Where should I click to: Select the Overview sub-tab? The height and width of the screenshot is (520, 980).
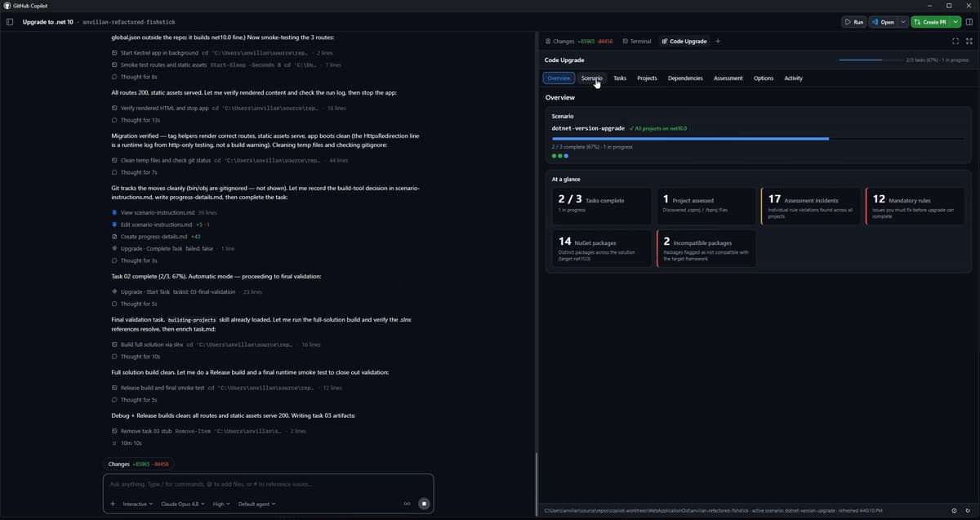[x=559, y=78]
